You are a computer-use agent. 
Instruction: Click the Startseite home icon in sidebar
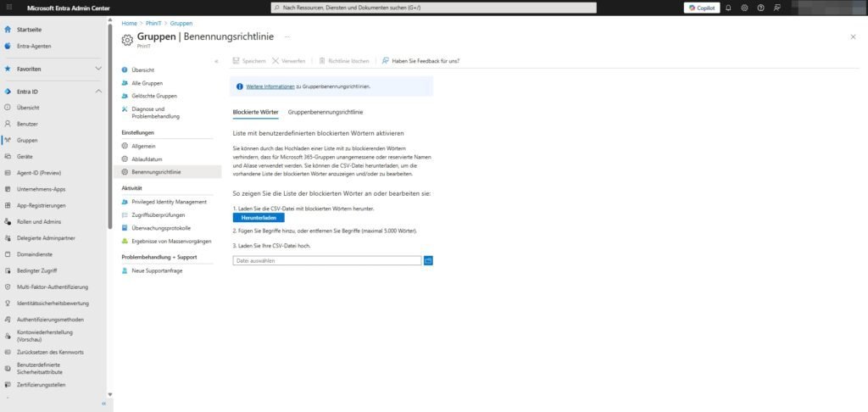pyautogui.click(x=8, y=30)
